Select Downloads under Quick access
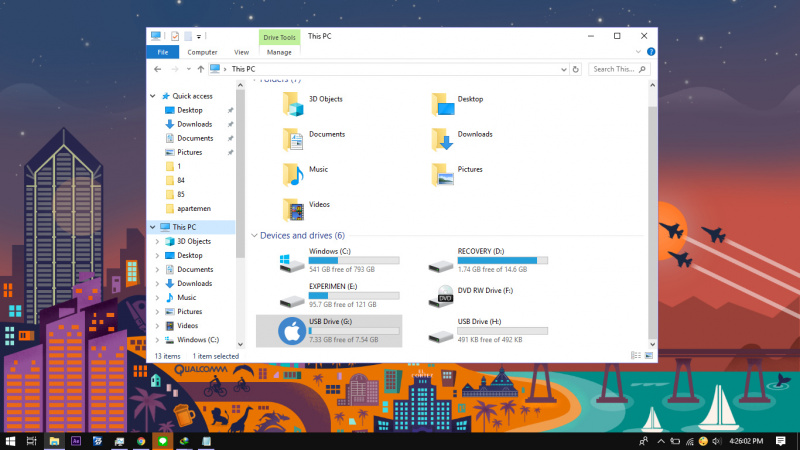This screenshot has height=450, width=800. pos(194,124)
